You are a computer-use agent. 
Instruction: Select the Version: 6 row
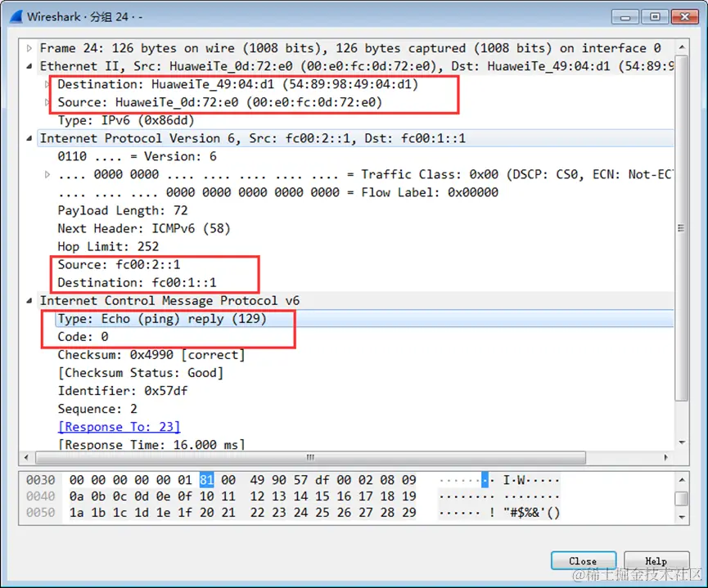pos(137,156)
